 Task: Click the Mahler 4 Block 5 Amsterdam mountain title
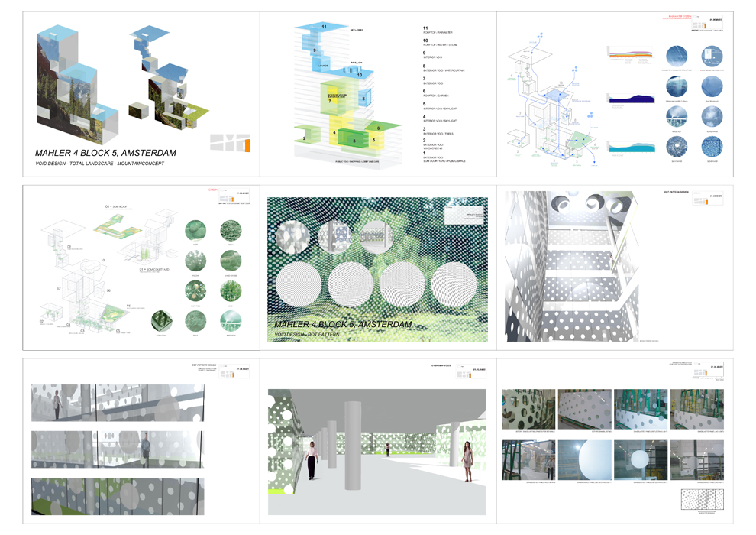point(105,153)
